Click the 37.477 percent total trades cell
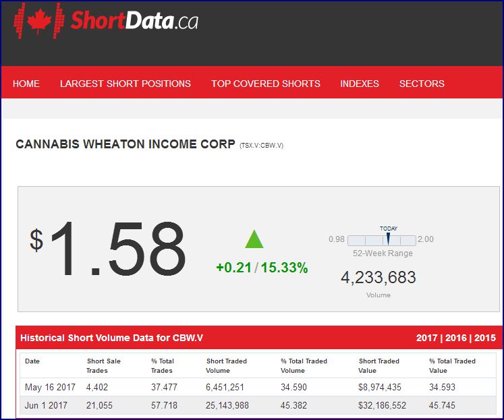The width and height of the screenshot is (504, 420). [x=164, y=387]
